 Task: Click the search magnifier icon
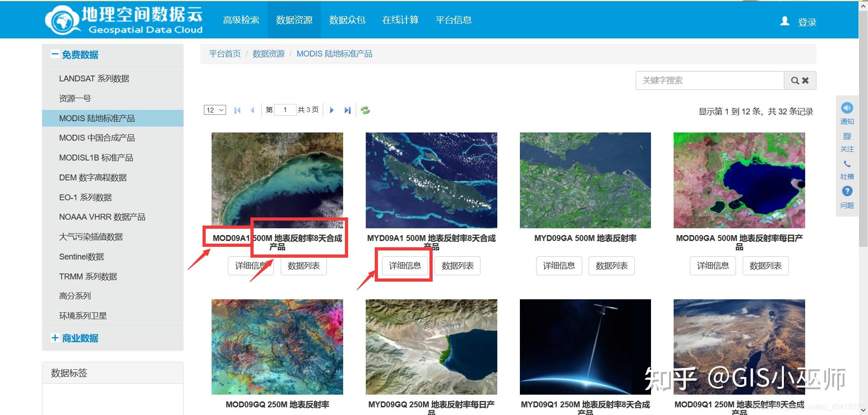pyautogui.click(x=794, y=80)
